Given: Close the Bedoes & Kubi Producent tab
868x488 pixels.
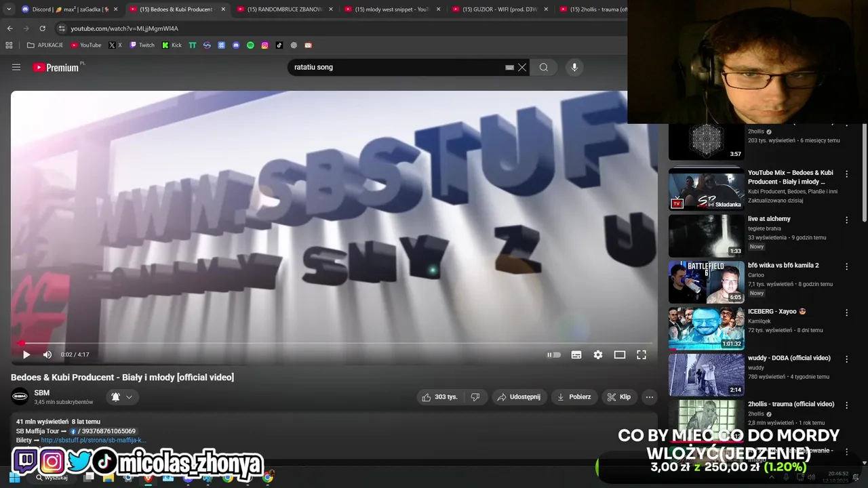Looking at the screenshot, I should tap(223, 9).
